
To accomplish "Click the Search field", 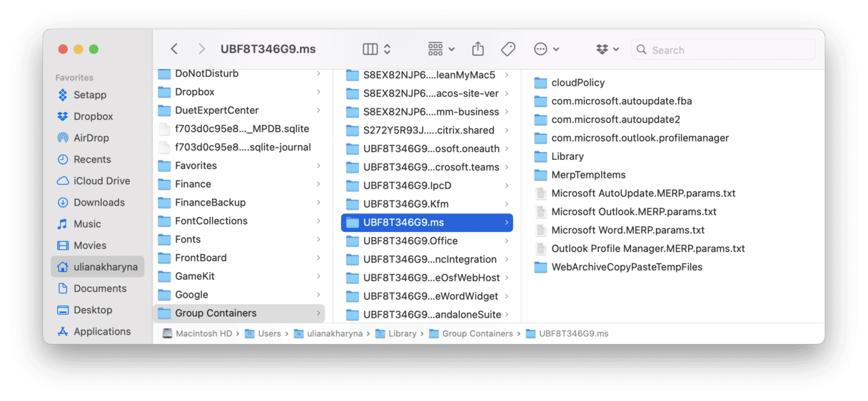I will point(723,50).
